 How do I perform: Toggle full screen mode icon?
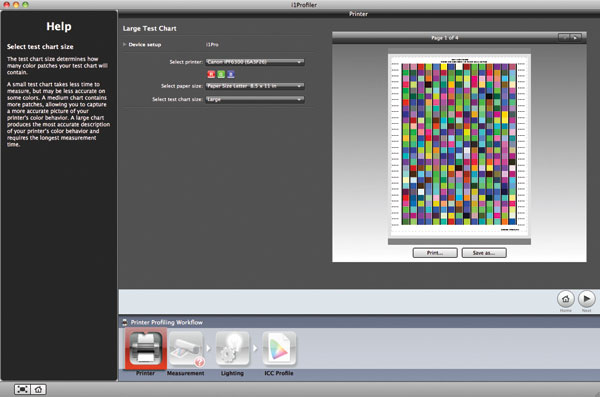pyautogui.click(x=22, y=389)
